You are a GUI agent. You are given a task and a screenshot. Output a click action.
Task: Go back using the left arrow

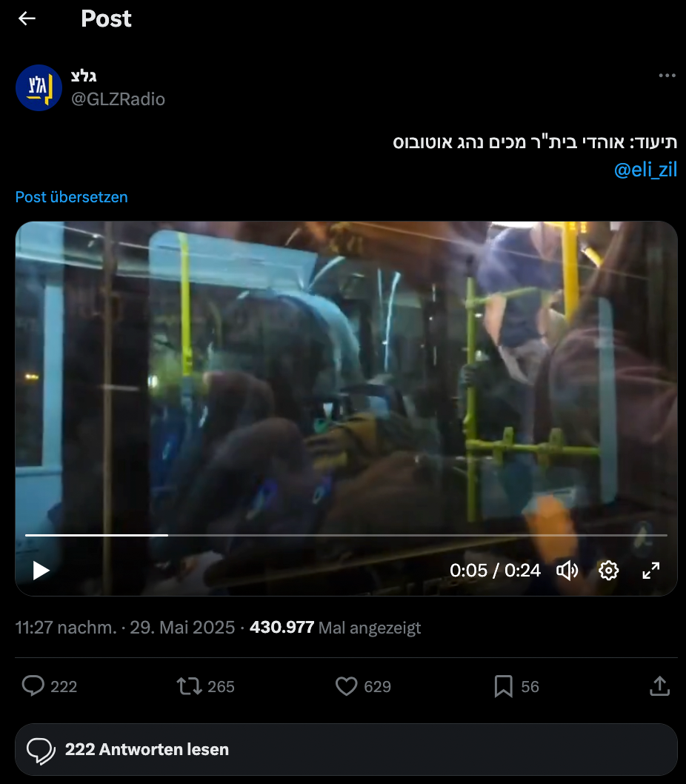pos(27,19)
